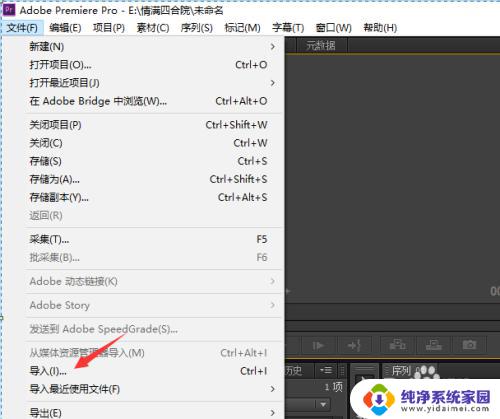The width and height of the screenshot is (500, 419).
Task: Expand the 打开最近项目(J) submenu
Action: click(x=273, y=83)
